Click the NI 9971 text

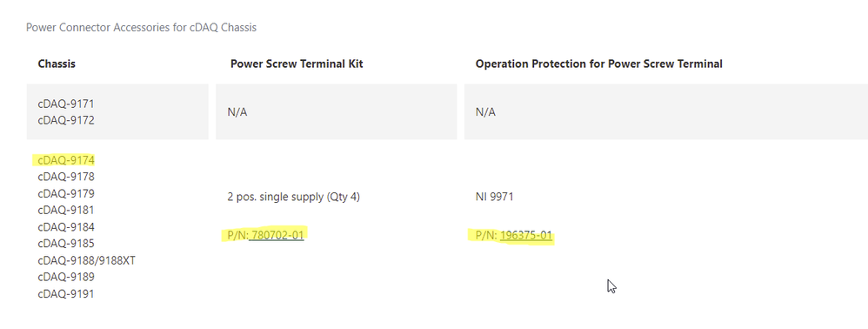coord(494,197)
